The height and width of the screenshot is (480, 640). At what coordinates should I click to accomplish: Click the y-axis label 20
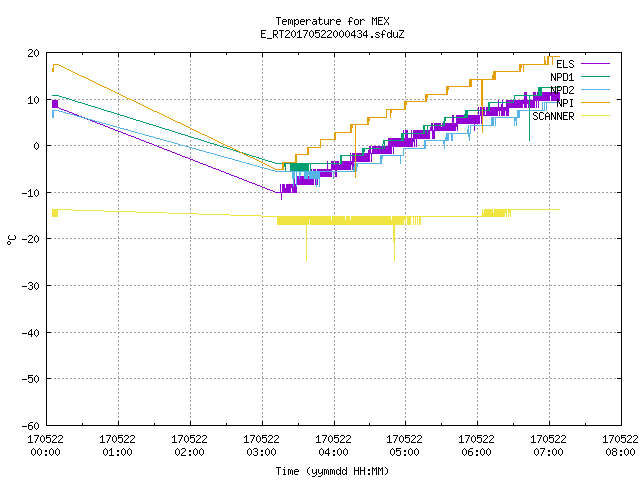tap(33, 53)
